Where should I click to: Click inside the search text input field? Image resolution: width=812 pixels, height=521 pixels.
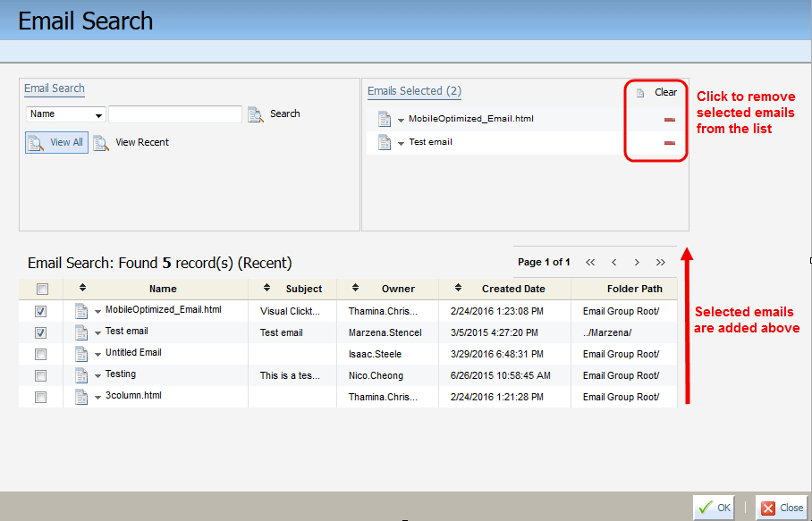(x=175, y=114)
